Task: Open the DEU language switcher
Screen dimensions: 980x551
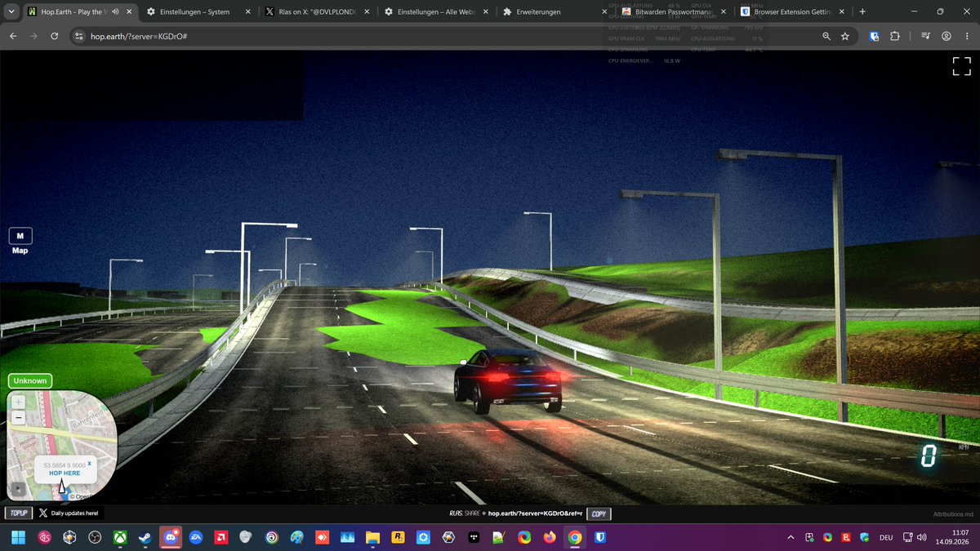Action: click(885, 538)
